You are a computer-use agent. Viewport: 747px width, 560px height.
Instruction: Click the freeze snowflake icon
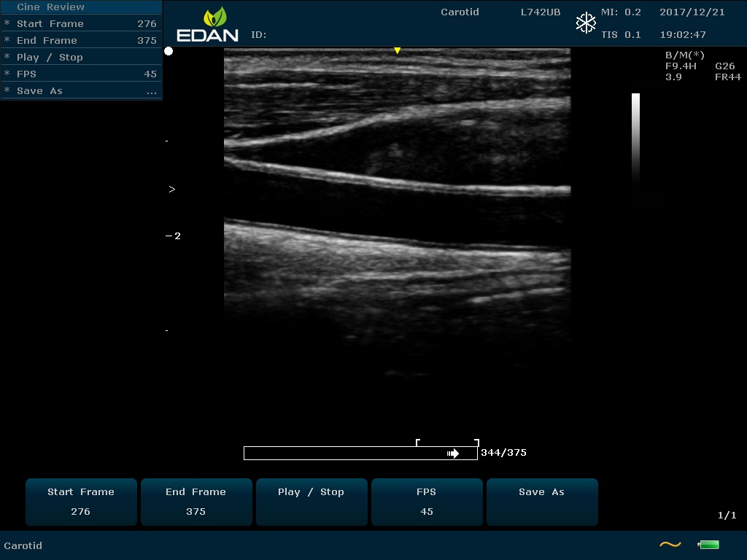586,23
